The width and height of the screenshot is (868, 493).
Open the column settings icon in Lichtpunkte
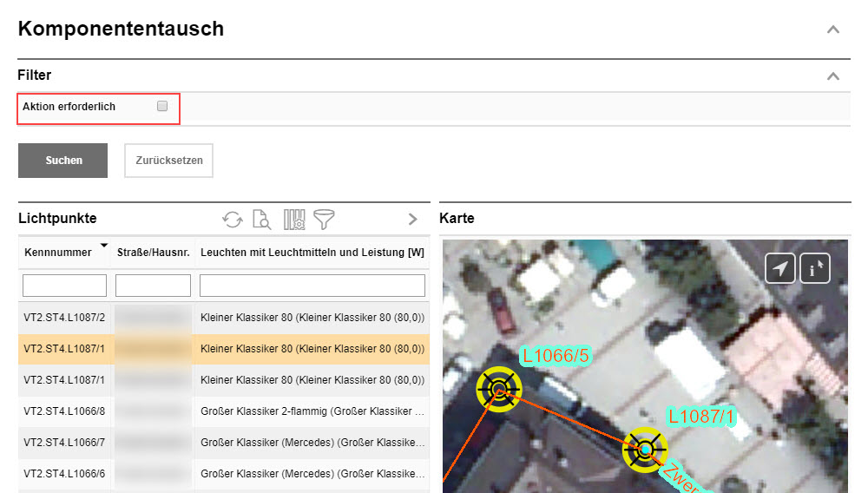[294, 219]
